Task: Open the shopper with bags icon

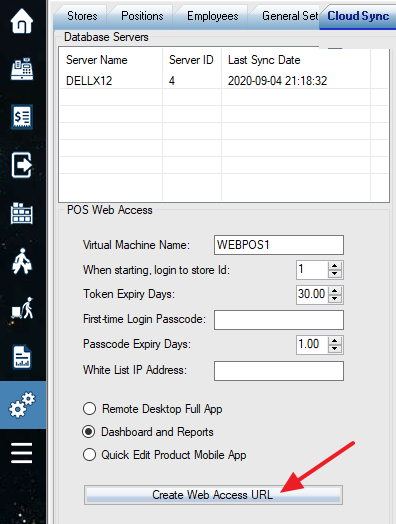Action: pos(22,261)
